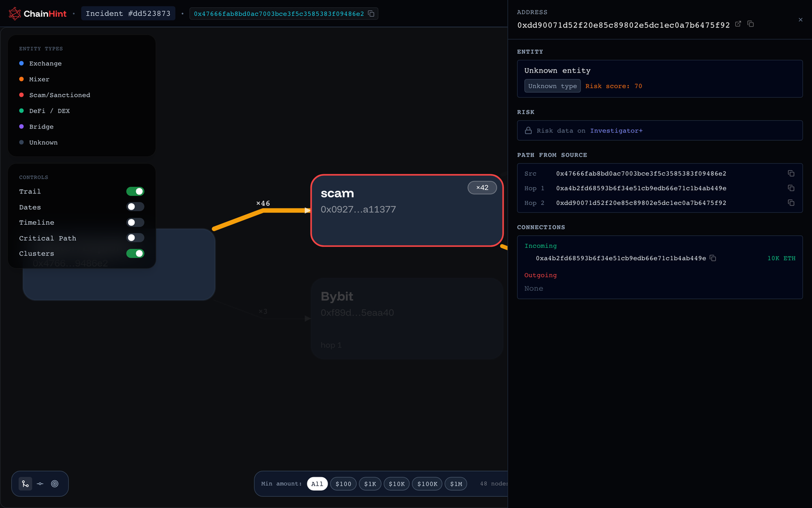Select the All min amount filter
The width and height of the screenshot is (812, 508).
point(317,484)
